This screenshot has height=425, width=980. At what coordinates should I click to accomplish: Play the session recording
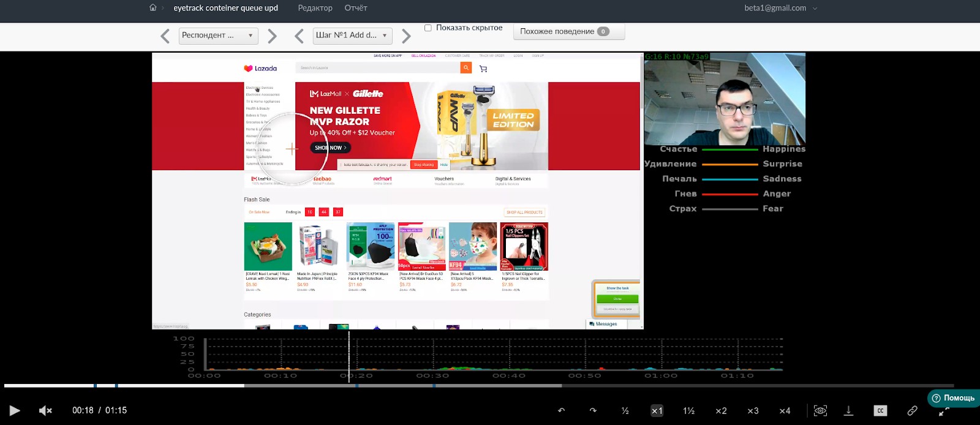pos(15,410)
